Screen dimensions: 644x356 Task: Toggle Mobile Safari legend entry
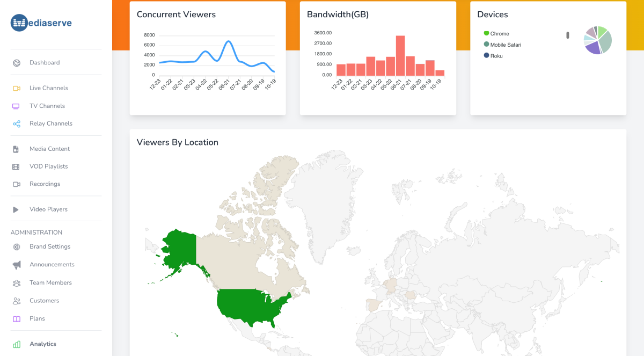502,45
